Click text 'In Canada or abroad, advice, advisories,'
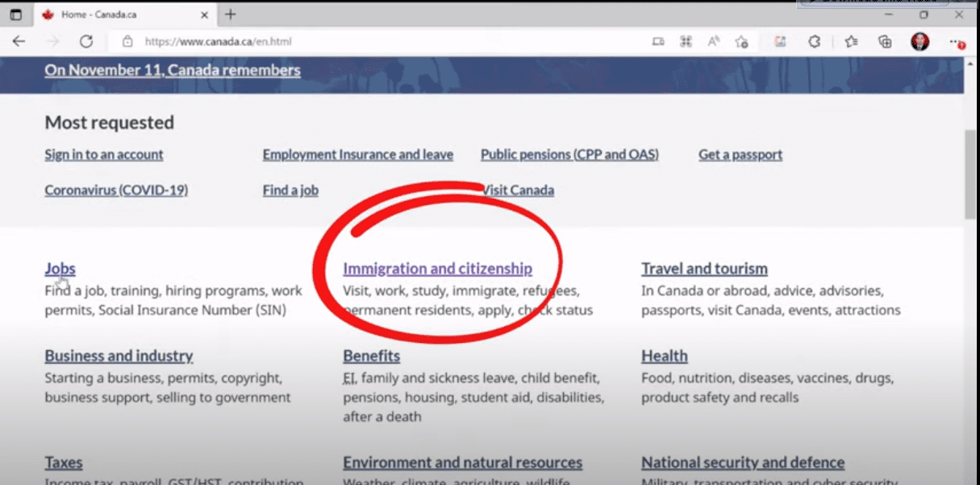 tap(762, 291)
